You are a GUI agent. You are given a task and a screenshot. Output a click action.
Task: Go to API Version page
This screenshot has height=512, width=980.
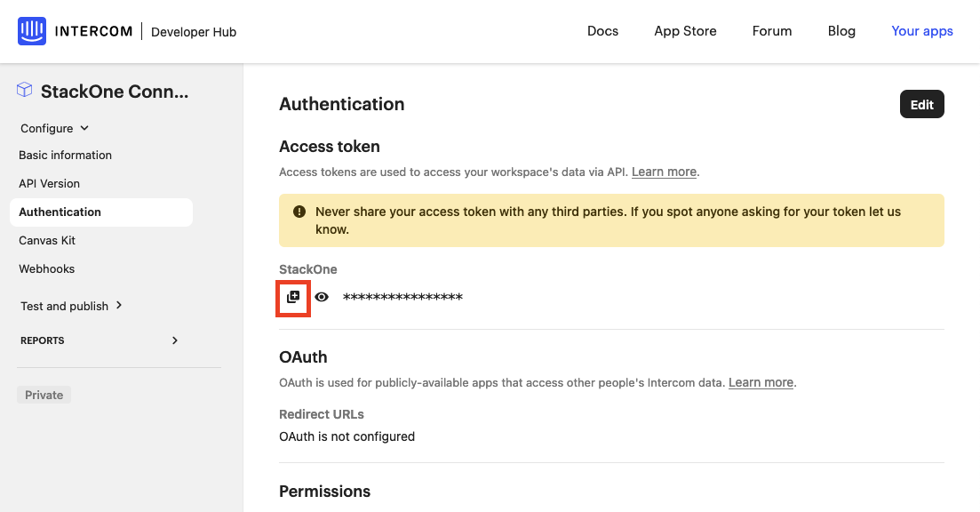pos(50,184)
